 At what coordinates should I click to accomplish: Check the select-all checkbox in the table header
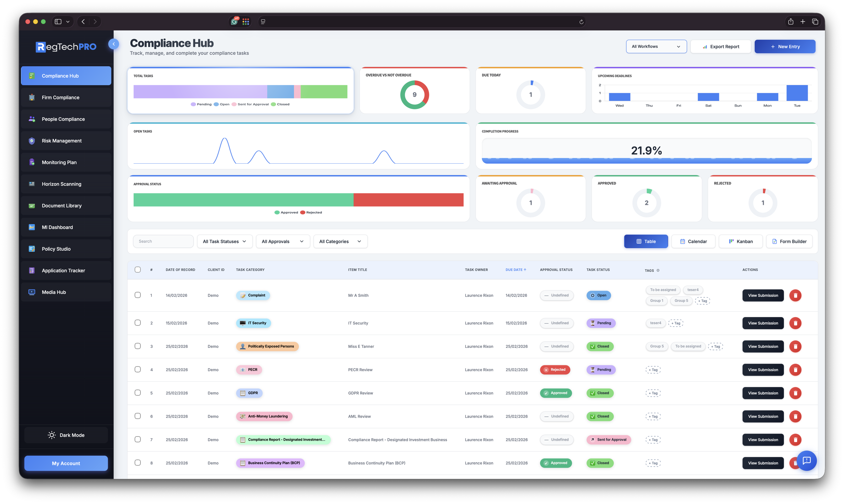(x=138, y=269)
